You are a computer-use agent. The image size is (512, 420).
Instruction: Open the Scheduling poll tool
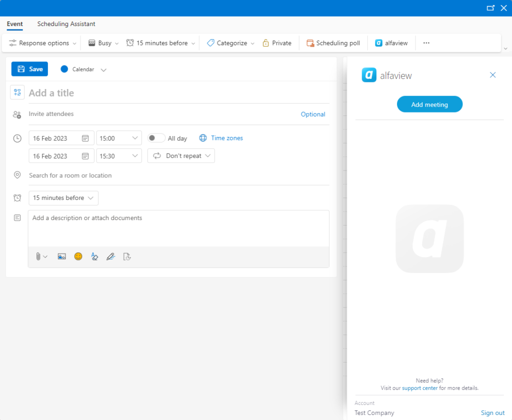[333, 43]
